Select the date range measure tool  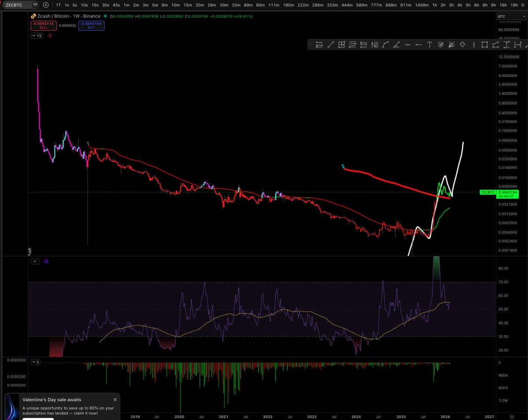click(517, 44)
